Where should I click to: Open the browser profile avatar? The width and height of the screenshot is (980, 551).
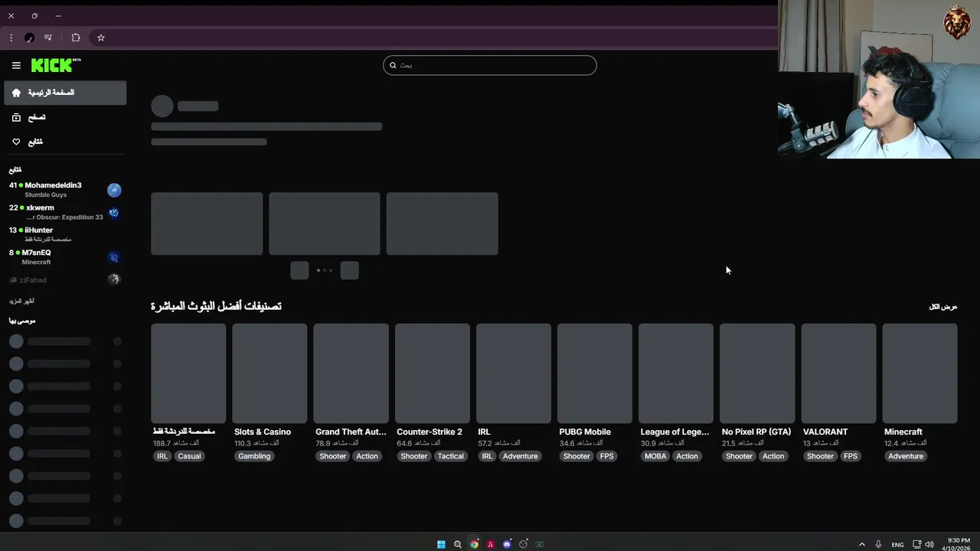[x=29, y=37]
